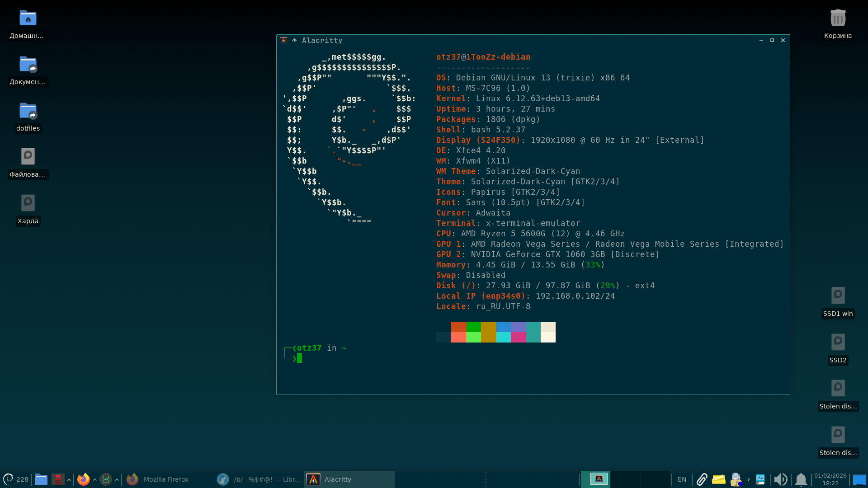The width and height of the screenshot is (868, 488).
Task: Click the yellow notes tray icon
Action: pos(718,479)
